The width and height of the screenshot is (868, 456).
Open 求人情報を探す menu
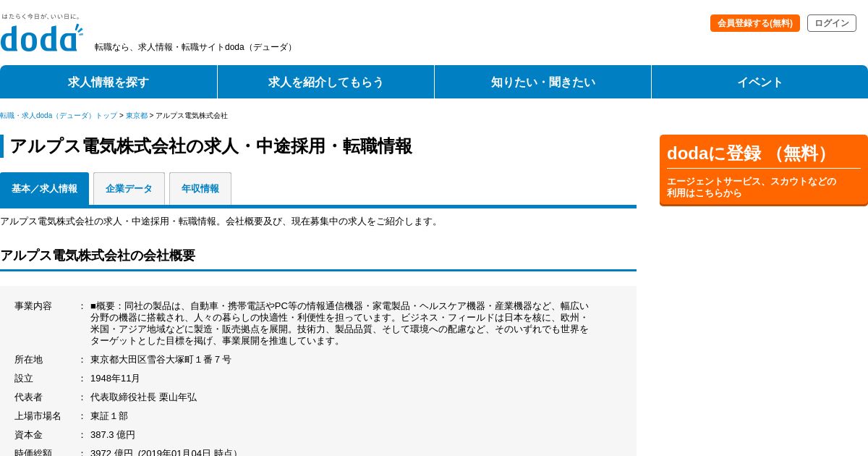click(x=109, y=82)
